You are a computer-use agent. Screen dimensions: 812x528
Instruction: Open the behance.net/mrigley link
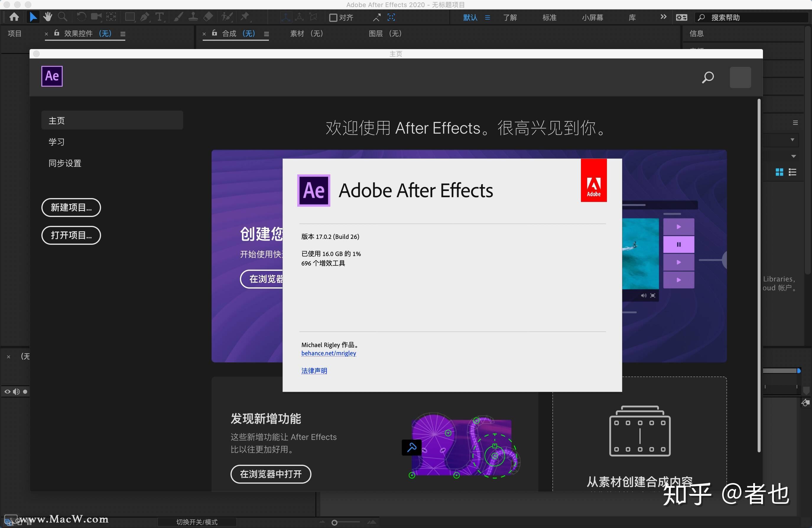(329, 354)
